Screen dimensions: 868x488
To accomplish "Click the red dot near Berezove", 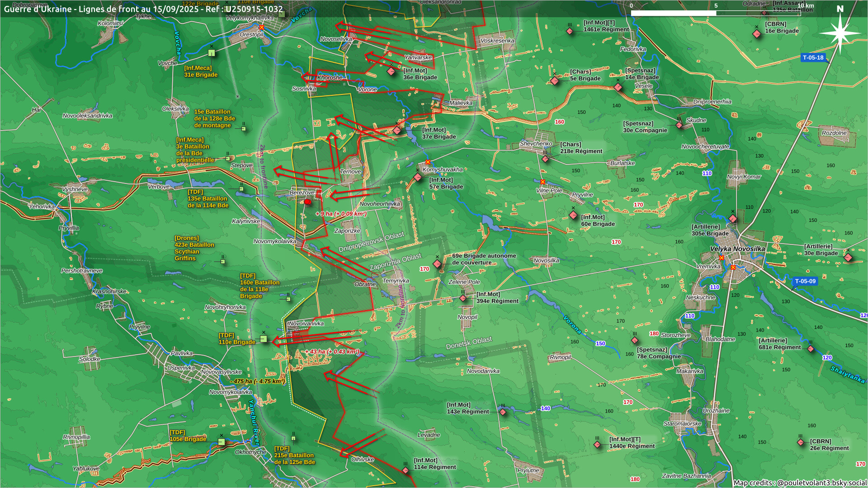I will [307, 202].
